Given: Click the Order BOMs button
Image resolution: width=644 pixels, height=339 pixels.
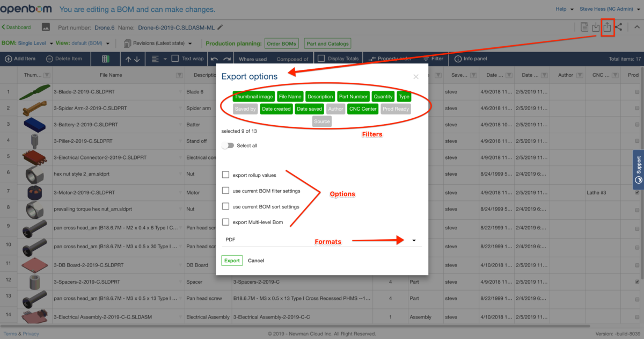Looking at the screenshot, I should [281, 44].
